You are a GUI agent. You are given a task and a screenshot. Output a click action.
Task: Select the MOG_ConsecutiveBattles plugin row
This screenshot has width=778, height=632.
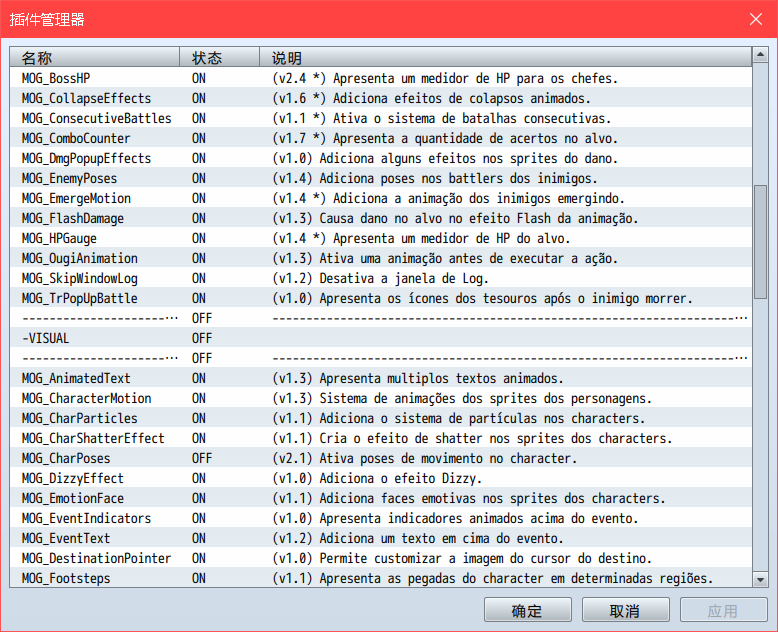click(x=381, y=118)
